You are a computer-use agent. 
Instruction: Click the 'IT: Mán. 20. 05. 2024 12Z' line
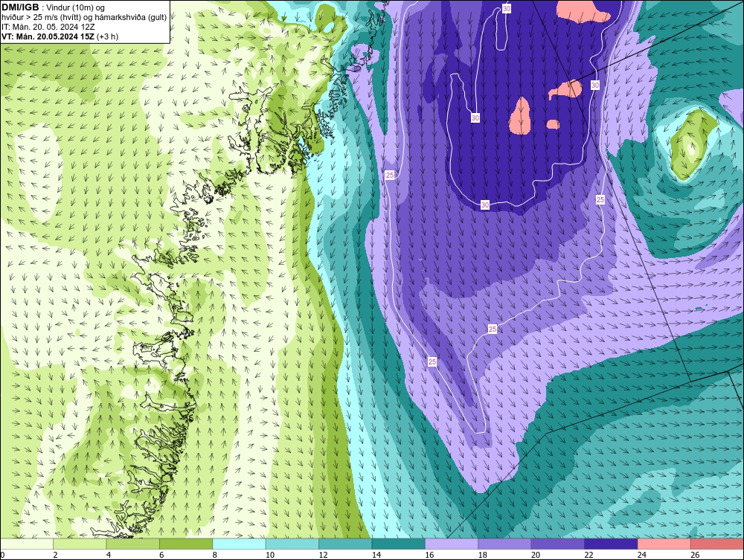(48, 27)
